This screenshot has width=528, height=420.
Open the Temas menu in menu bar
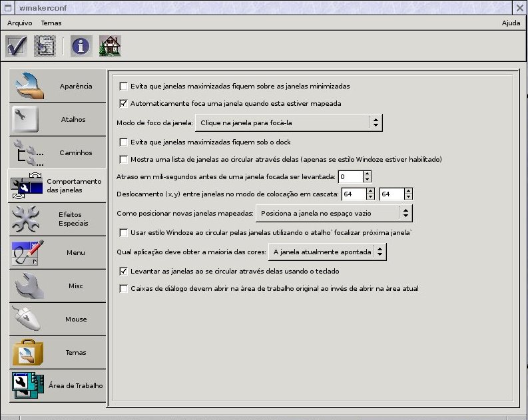coord(51,23)
